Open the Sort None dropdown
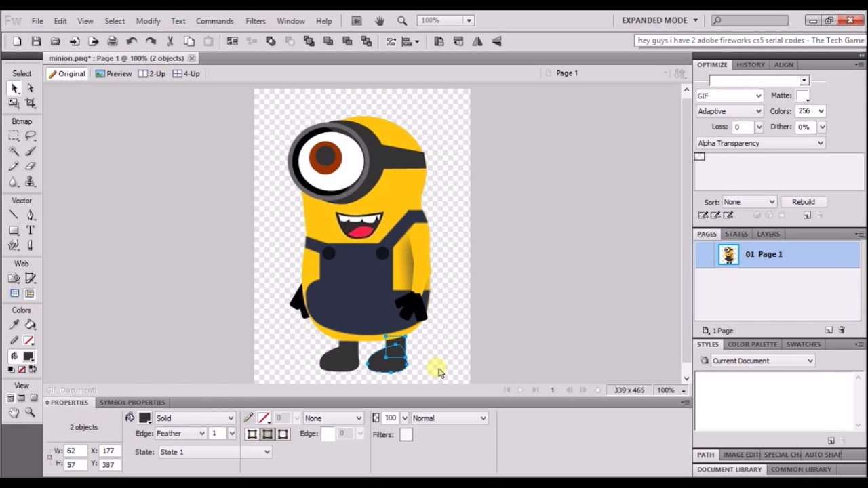Image resolution: width=868 pixels, height=488 pixels. tap(749, 202)
